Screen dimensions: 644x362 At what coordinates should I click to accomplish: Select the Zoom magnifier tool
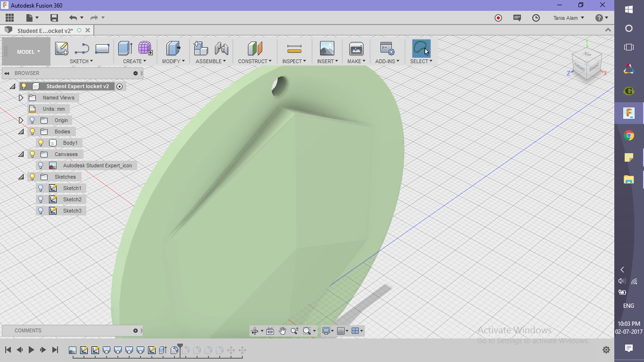[x=295, y=331]
